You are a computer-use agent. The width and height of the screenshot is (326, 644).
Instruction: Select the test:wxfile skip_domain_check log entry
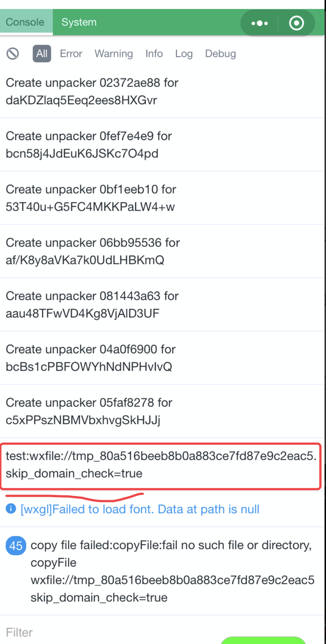pyautogui.click(x=160, y=465)
